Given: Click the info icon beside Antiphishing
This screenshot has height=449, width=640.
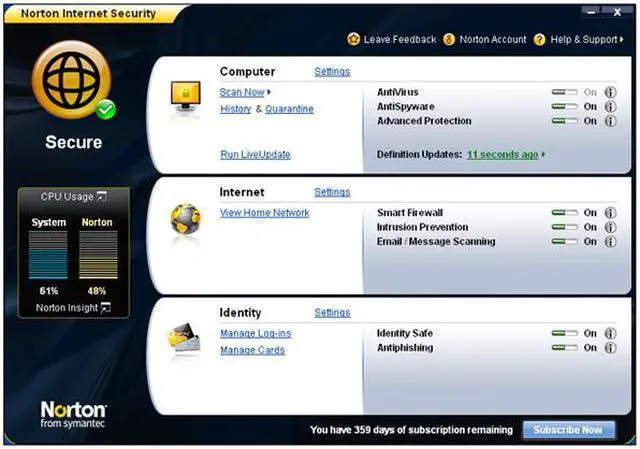Looking at the screenshot, I should pos(611,348).
